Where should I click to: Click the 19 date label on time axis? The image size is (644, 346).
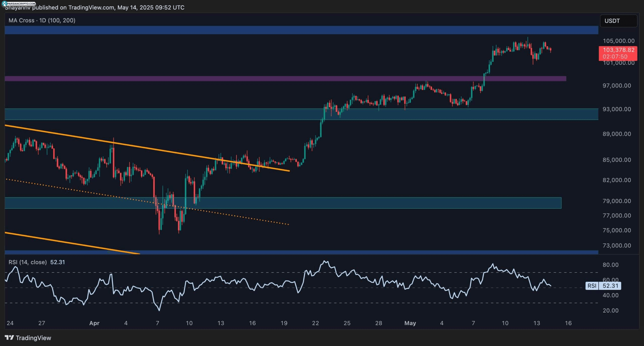pyautogui.click(x=284, y=323)
